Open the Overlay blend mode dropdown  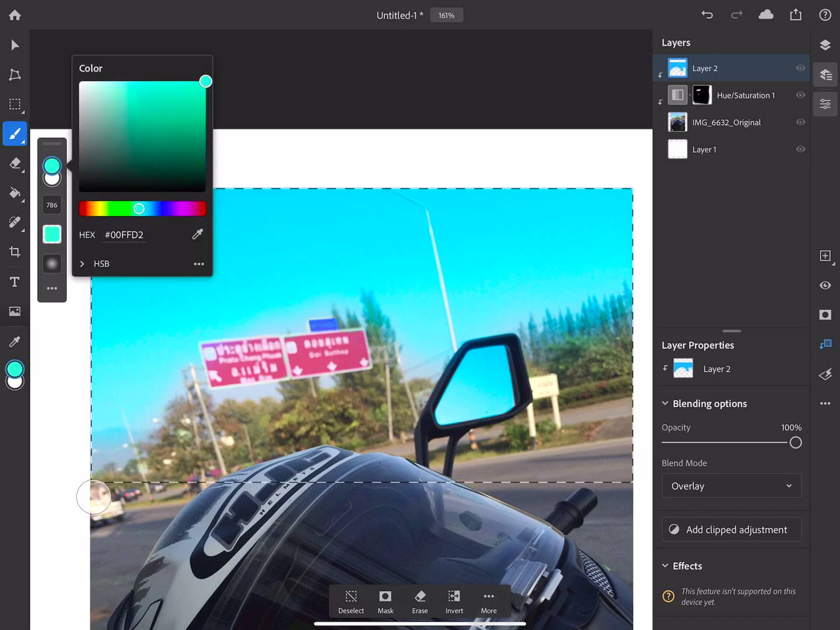click(x=731, y=486)
